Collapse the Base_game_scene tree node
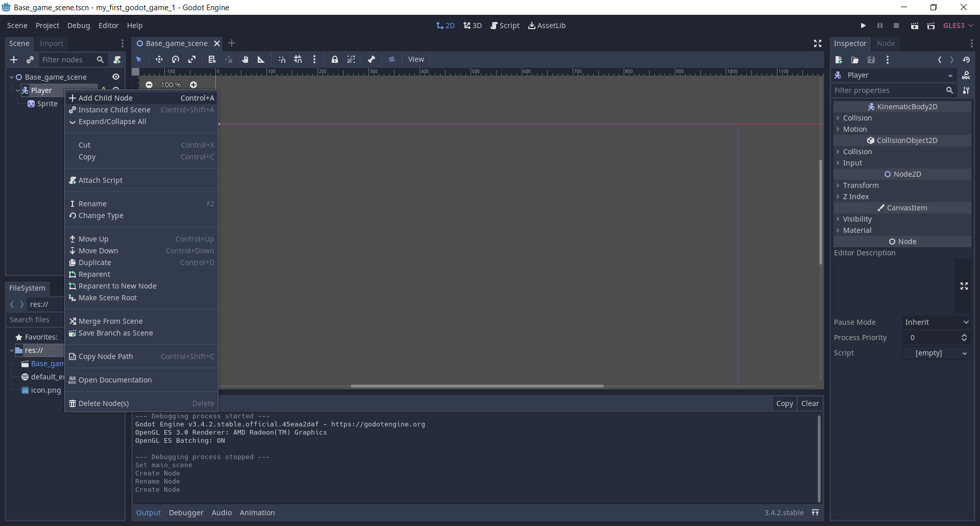The image size is (980, 526). (12, 77)
